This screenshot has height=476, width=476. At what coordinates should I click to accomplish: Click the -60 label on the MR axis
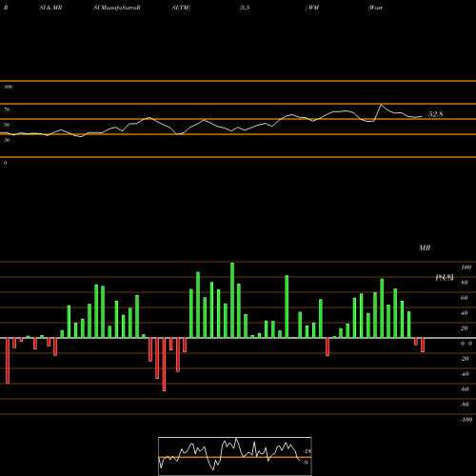coord(465,389)
